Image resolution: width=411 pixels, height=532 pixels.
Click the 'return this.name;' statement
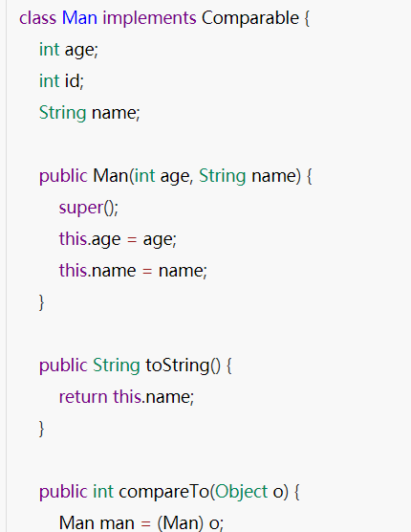point(127,397)
